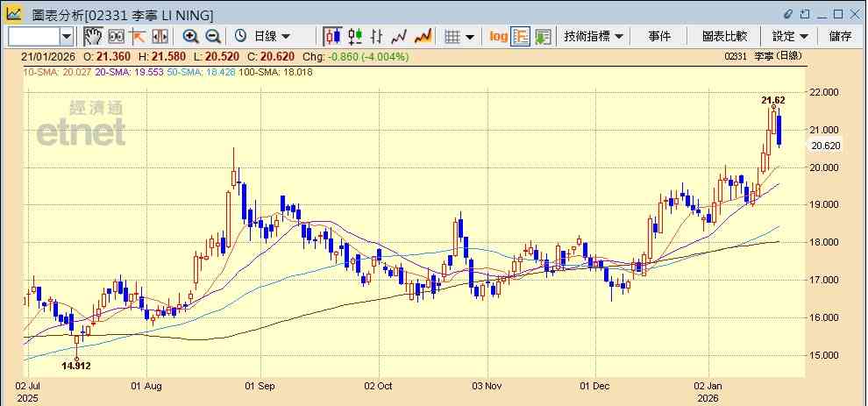Viewport: 868px width, 406px height.
Task: Click the grid lines icon
Action: click(x=452, y=37)
